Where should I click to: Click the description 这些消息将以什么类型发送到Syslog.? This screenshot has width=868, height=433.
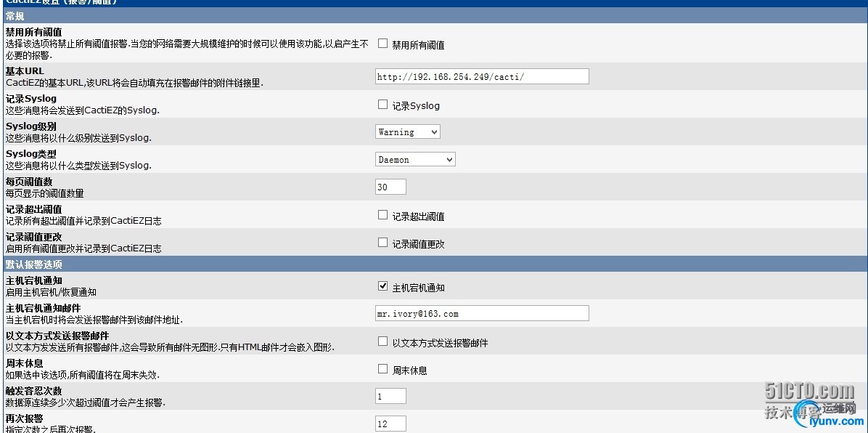(78, 165)
